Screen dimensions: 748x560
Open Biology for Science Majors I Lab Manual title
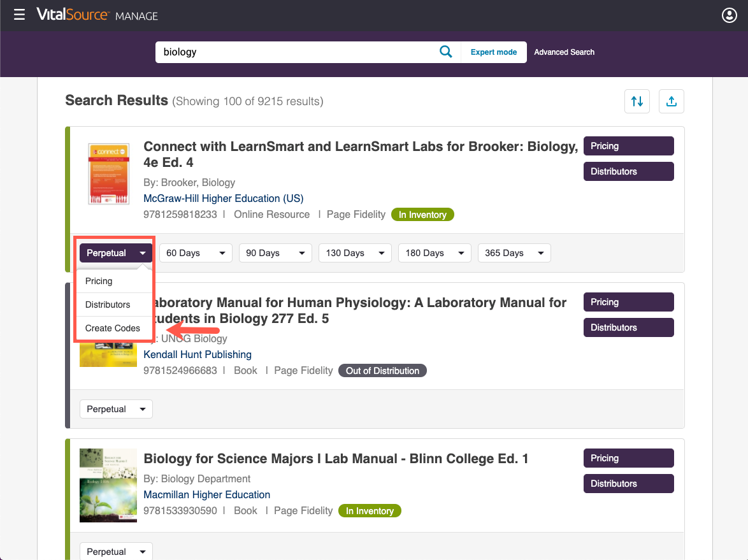click(x=336, y=459)
